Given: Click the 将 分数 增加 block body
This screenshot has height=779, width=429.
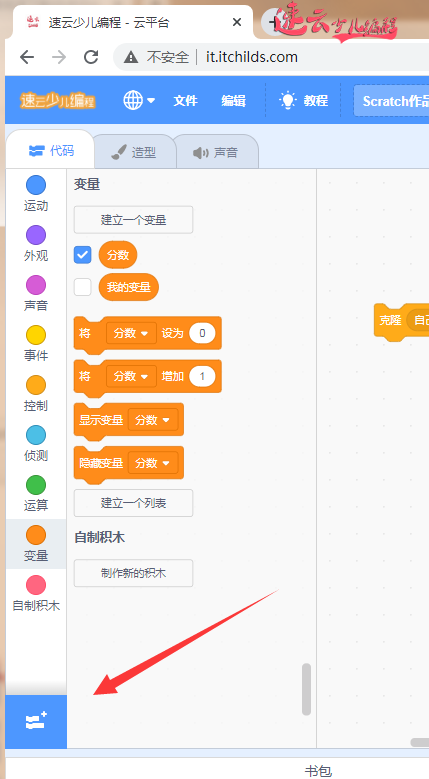Looking at the screenshot, I should (x=147, y=378).
